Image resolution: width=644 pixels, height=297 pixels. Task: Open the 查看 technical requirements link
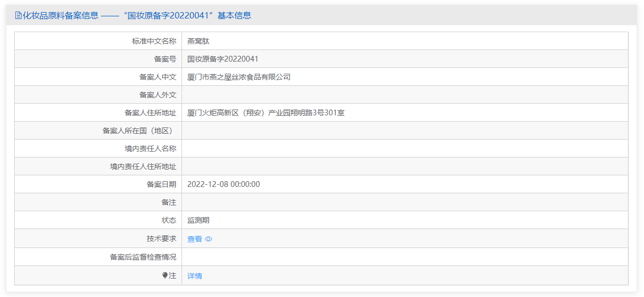(195, 239)
